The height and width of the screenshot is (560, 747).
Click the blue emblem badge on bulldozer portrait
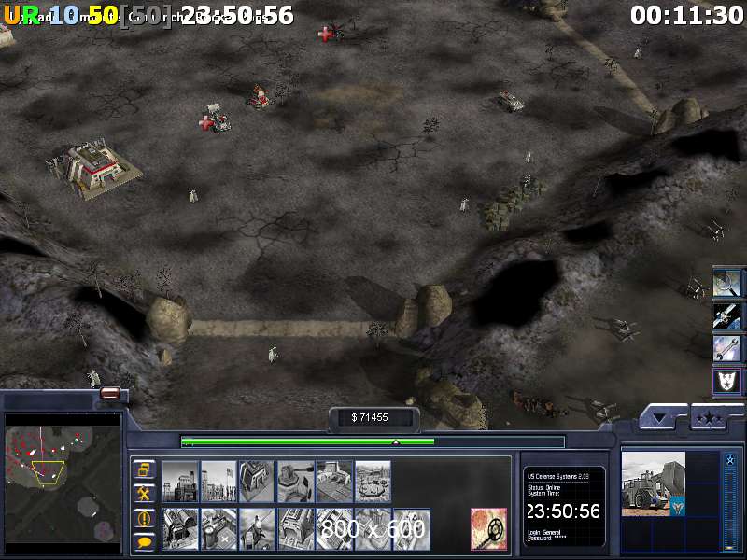pos(676,507)
